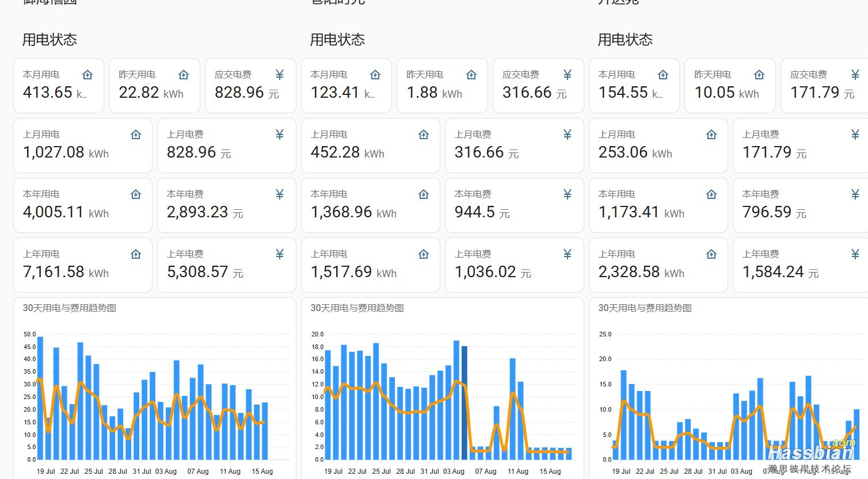
Task: Open the 123.41 本月用电 value
Action: pyautogui.click(x=343, y=93)
